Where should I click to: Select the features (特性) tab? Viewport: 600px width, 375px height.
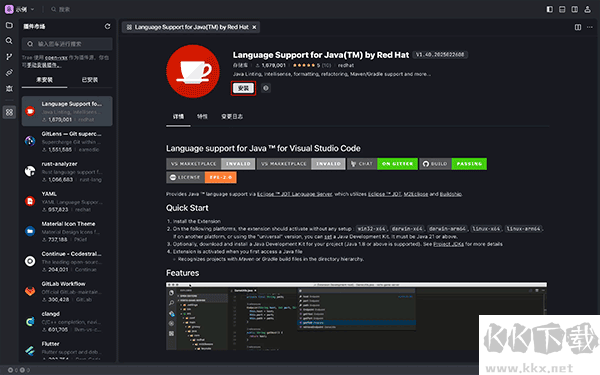(x=202, y=117)
